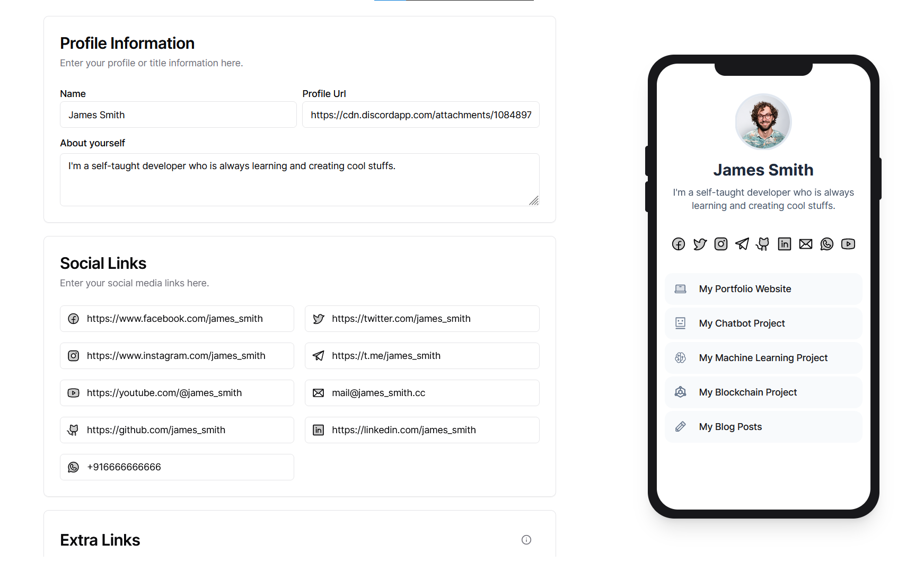Click the info icon in the Extra Links section
The height and width of the screenshot is (570, 924).
(x=526, y=540)
